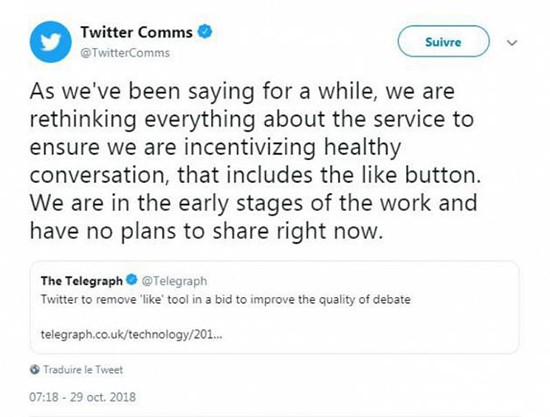The height and width of the screenshot is (417, 550).
Task: Click the globe icon beside Traduire le Tweet
Action: [34, 369]
